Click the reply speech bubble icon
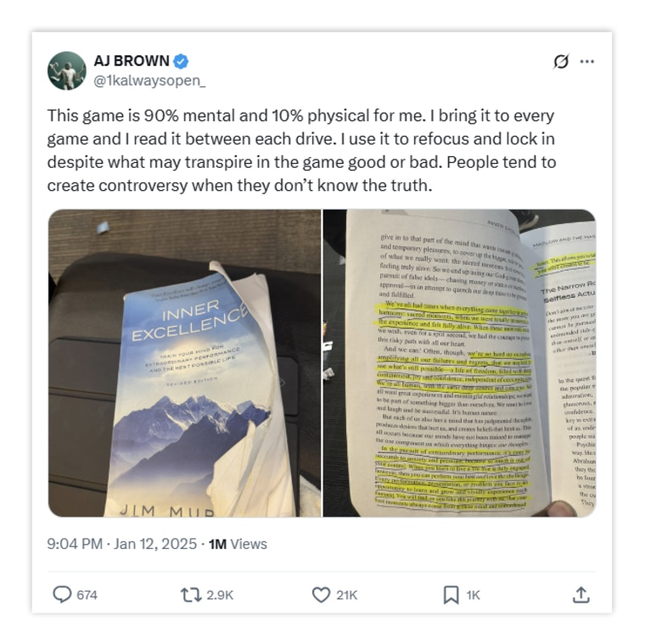The width and height of the screenshot is (645, 644). coord(62,595)
